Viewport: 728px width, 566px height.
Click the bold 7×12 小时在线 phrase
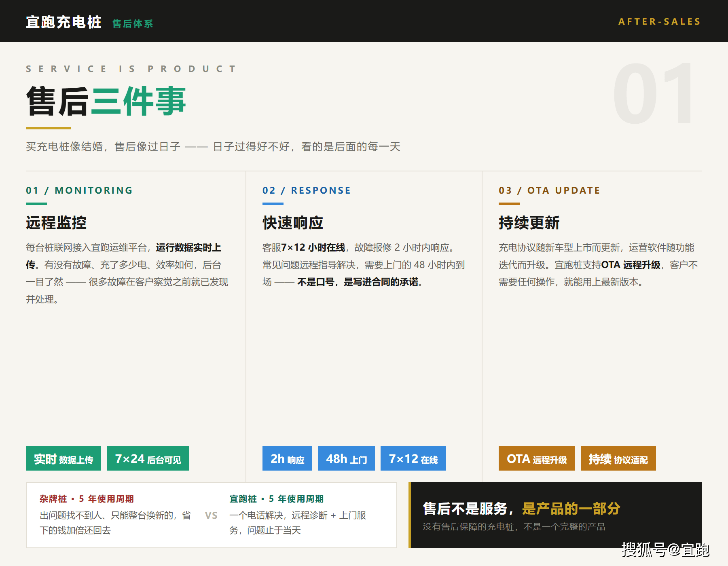tap(313, 247)
